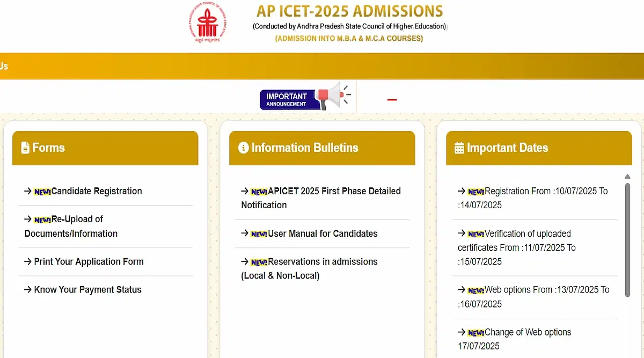Image resolution: width=644 pixels, height=358 pixels.
Task: Click the Web options From :13/07/2025 entry
Action: (533, 297)
